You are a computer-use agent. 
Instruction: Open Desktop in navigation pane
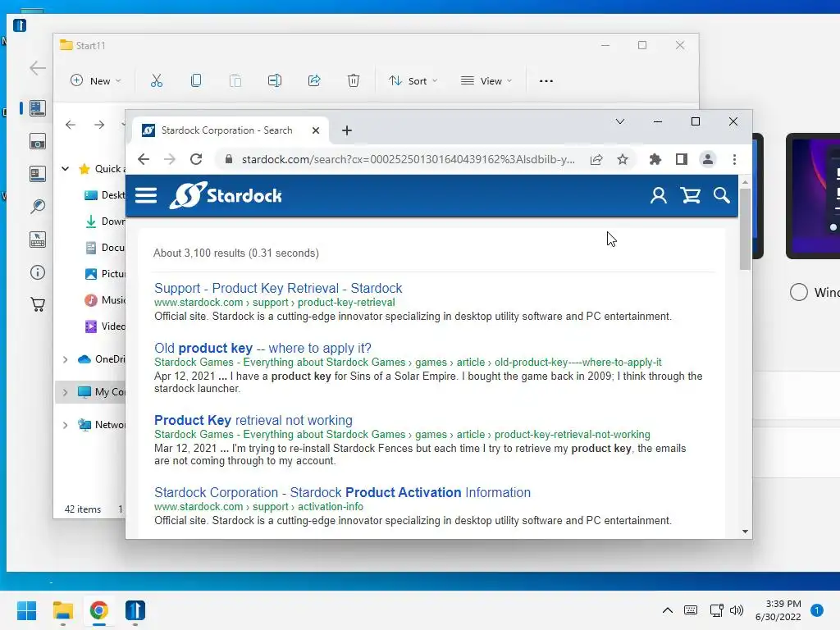(105, 195)
